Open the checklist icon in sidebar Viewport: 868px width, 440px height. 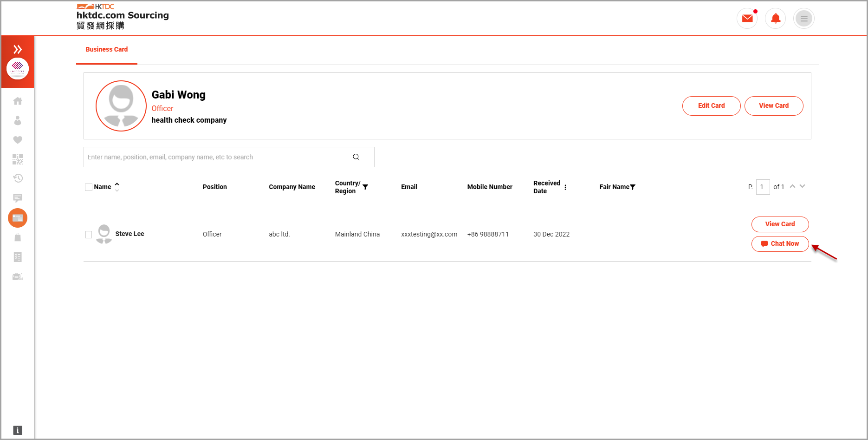pyautogui.click(x=18, y=257)
